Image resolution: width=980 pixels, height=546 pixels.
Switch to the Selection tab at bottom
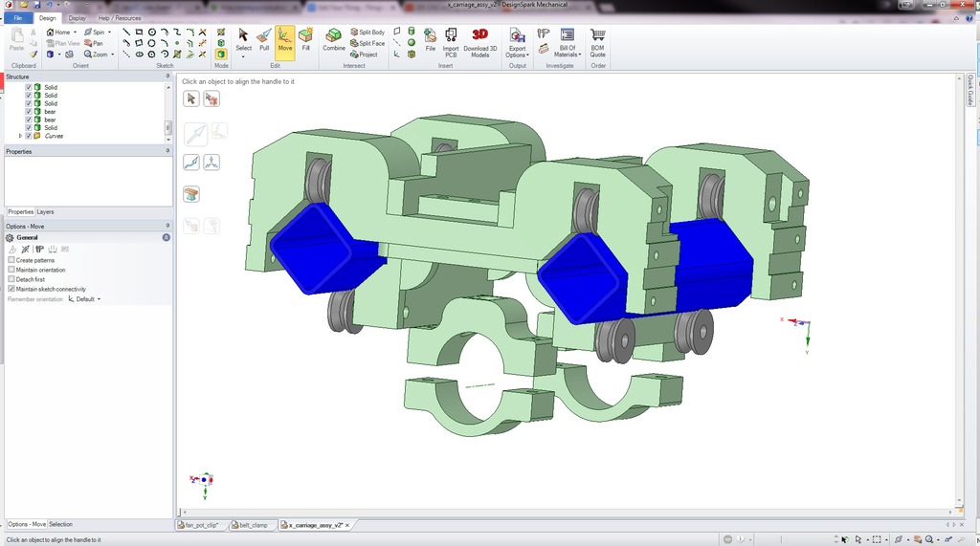pyautogui.click(x=60, y=524)
